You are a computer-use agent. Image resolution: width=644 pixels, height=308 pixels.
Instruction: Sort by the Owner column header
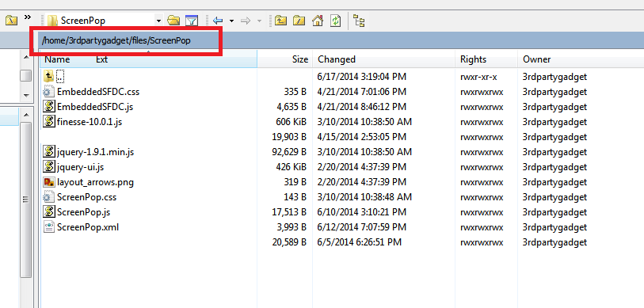click(536, 59)
